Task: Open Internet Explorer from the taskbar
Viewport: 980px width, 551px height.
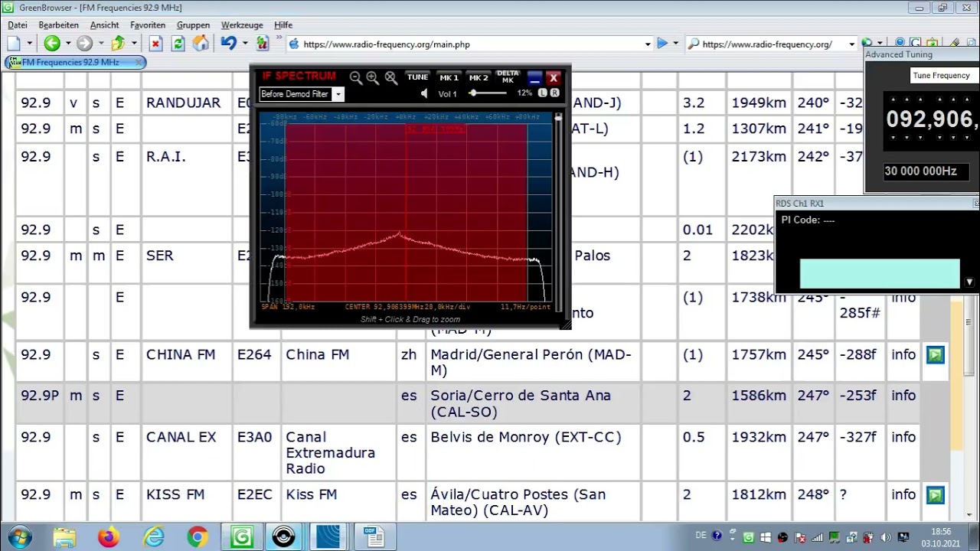Action: (154, 537)
